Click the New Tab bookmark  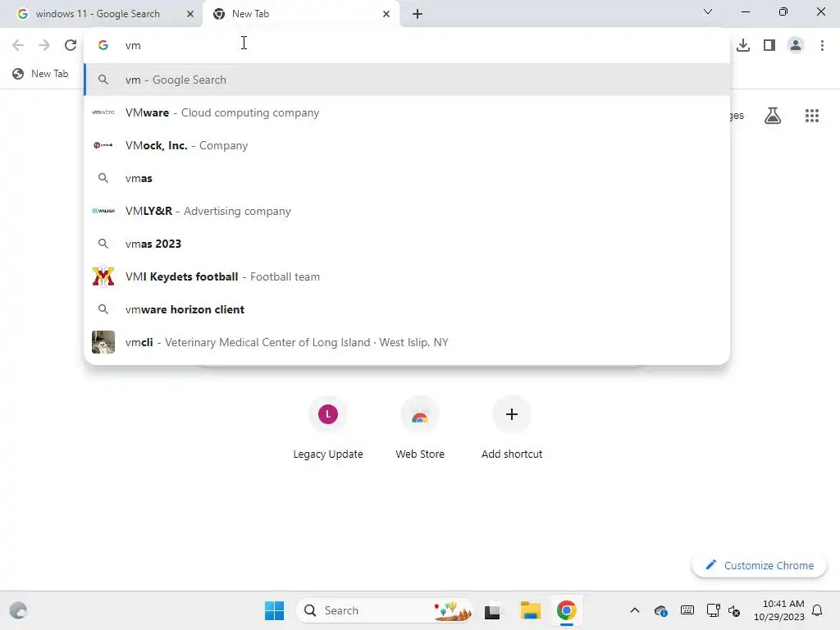click(41, 73)
